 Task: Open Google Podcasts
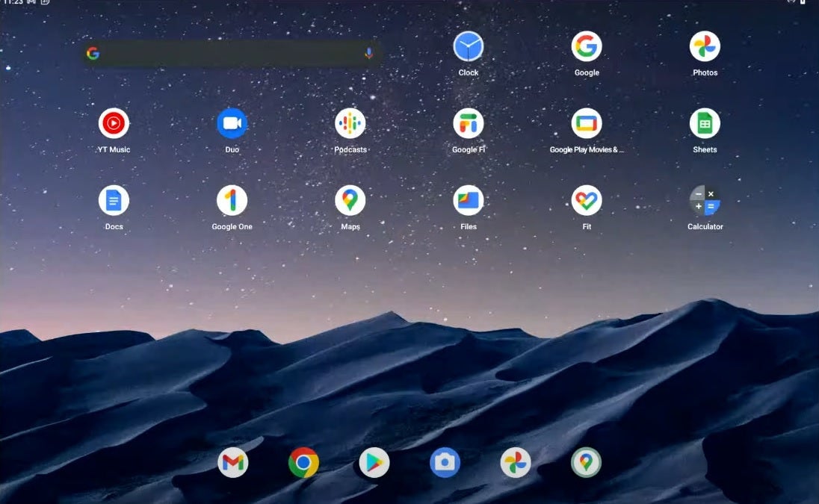(x=350, y=124)
